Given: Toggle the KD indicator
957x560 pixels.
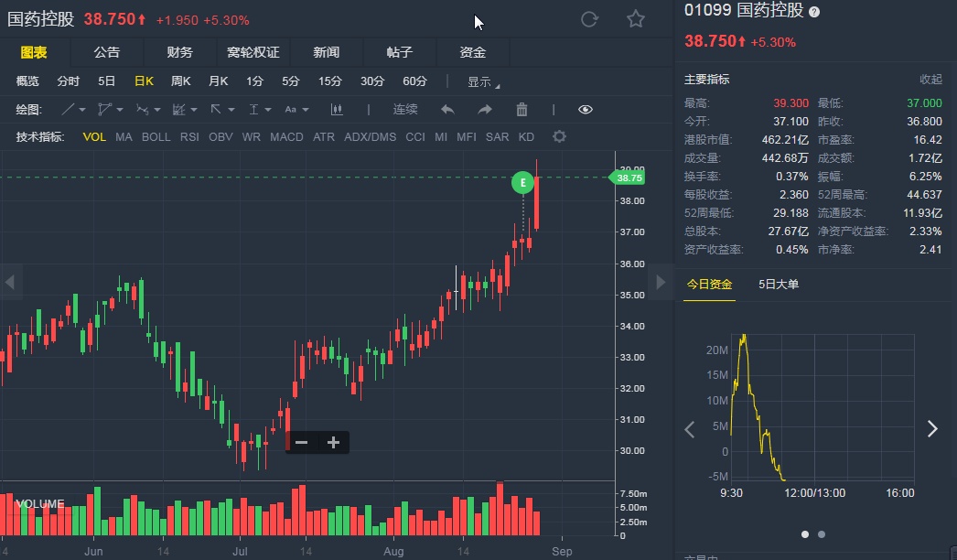Looking at the screenshot, I should click(x=526, y=136).
